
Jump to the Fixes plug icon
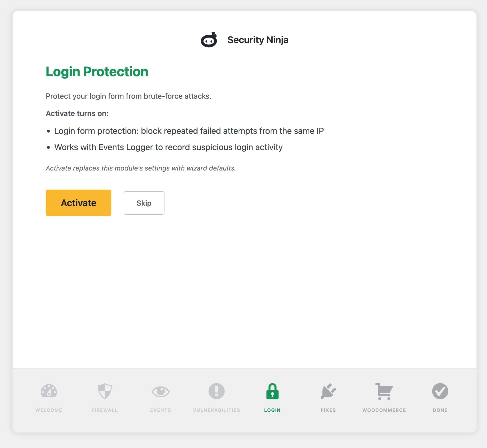pyautogui.click(x=328, y=391)
